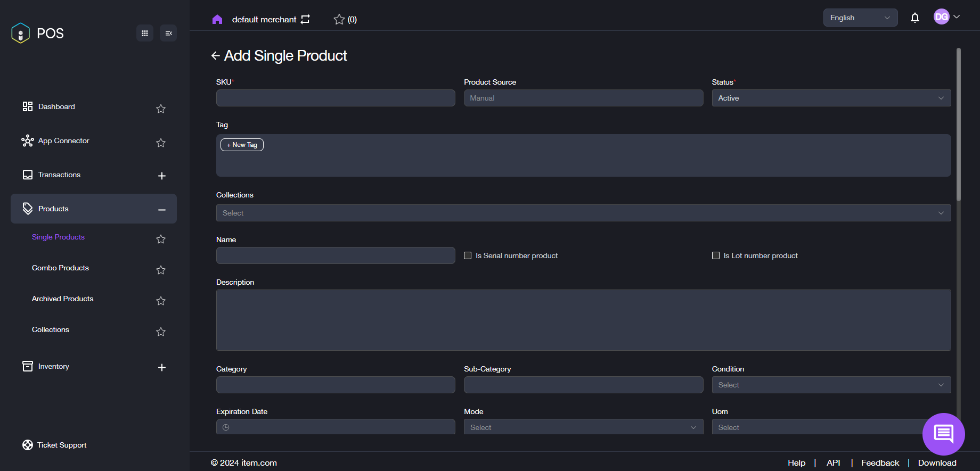Click the back arrow beside Add Single Product
980x471 pixels.
click(x=216, y=56)
